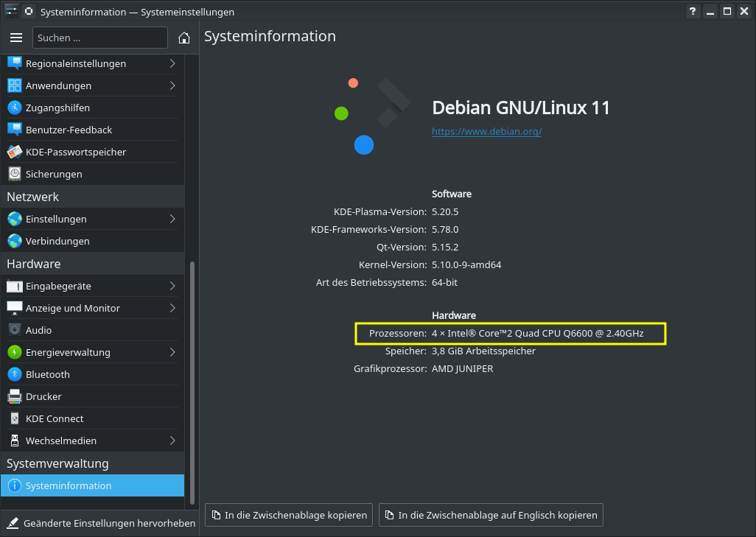Click the globe icon next to Einstellungen
Viewport: 756px width, 537px height.
tap(15, 219)
